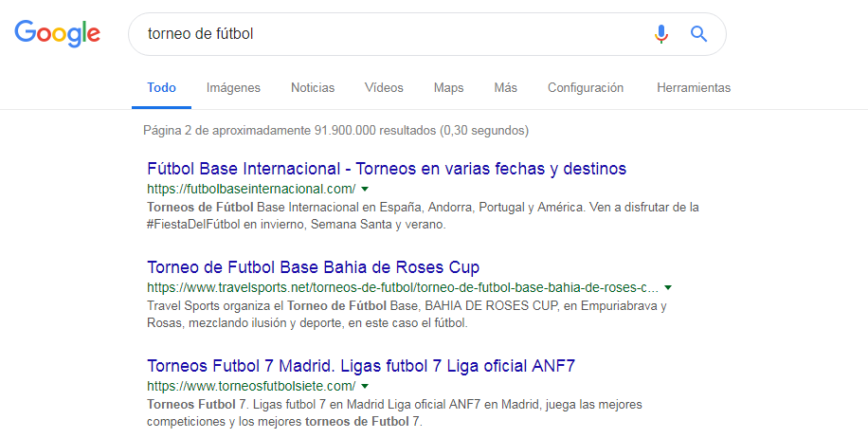Click the snippet mentioning Empuriabrava

point(407,314)
